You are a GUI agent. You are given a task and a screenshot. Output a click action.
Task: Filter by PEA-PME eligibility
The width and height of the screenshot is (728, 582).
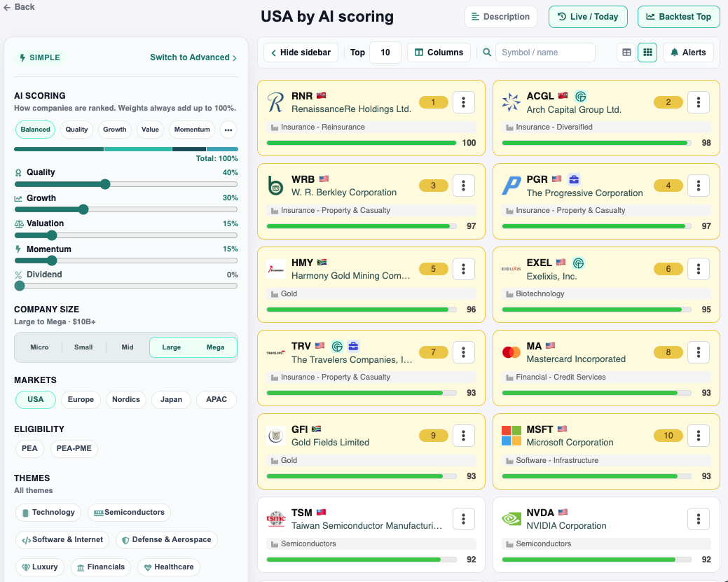pos(74,448)
